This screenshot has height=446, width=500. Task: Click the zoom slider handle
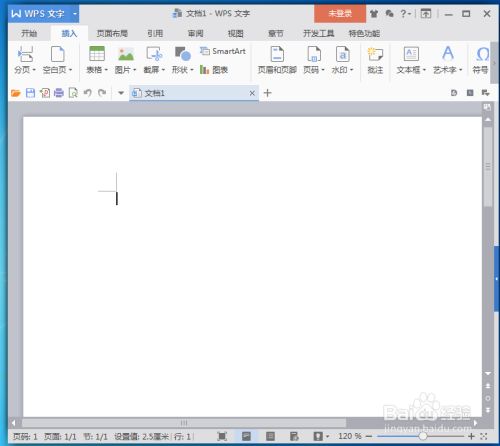point(423,436)
